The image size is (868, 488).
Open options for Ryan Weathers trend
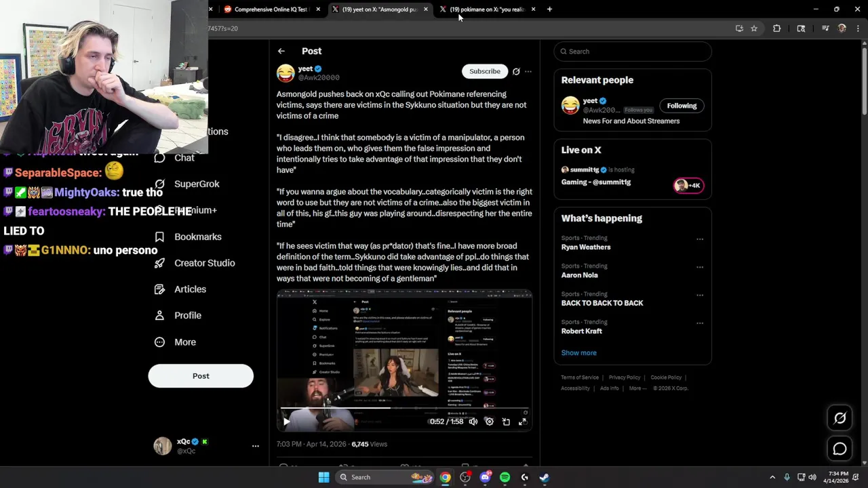(x=700, y=239)
